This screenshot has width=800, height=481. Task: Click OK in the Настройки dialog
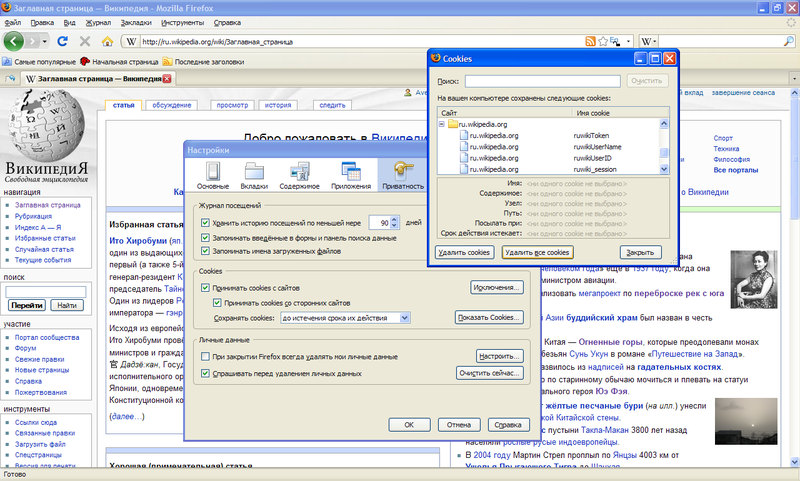(x=409, y=425)
